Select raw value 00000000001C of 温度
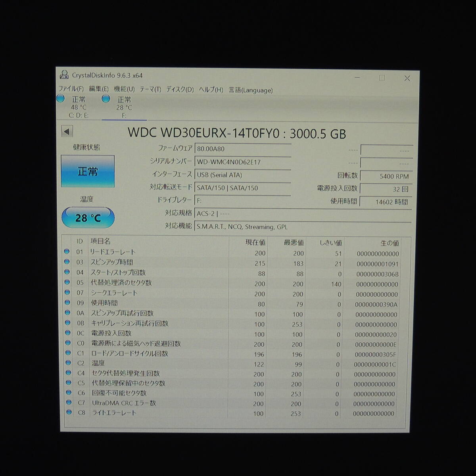This screenshot has width=476, height=476. coord(375,365)
